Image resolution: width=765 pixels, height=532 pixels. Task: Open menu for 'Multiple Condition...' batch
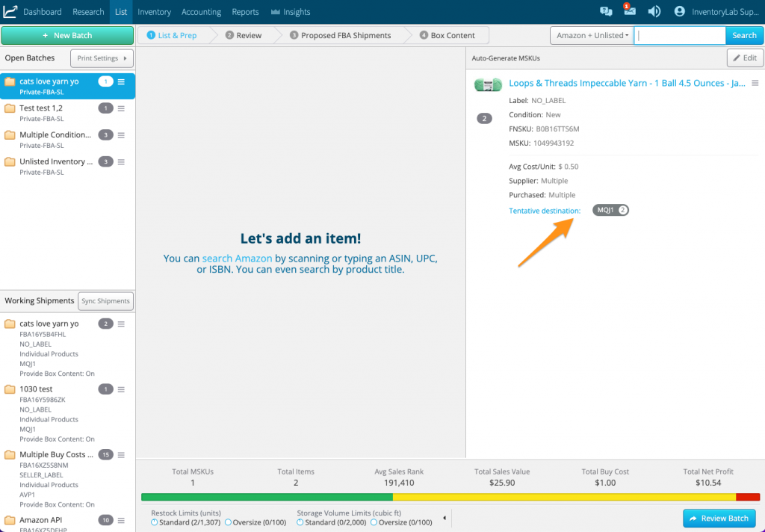(121, 135)
